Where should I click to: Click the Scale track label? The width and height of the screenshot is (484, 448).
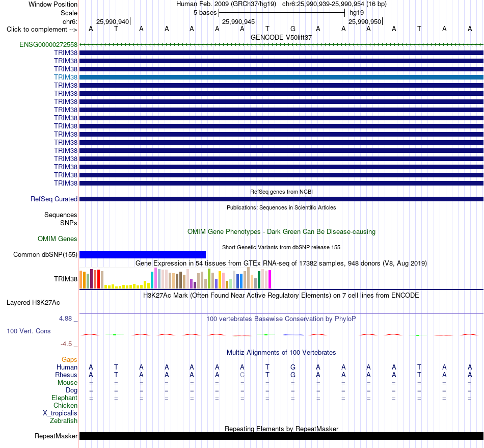[x=69, y=13]
